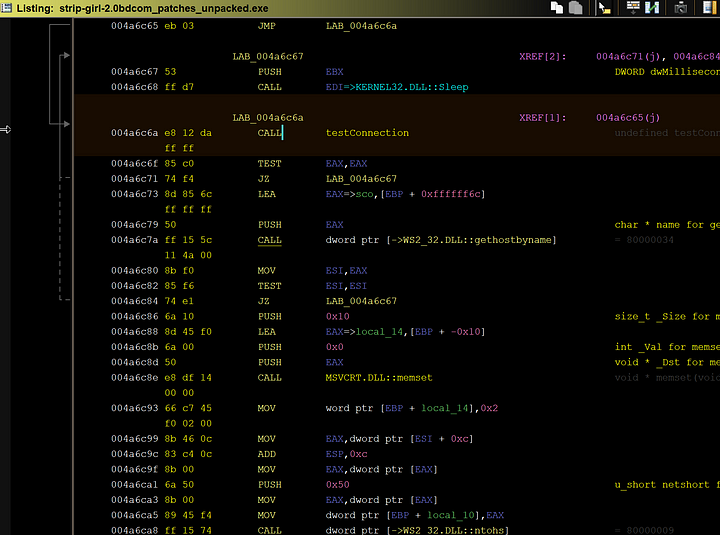Click the LEA operand EAX=>sco
This screenshot has height=535, width=720.
349,194
